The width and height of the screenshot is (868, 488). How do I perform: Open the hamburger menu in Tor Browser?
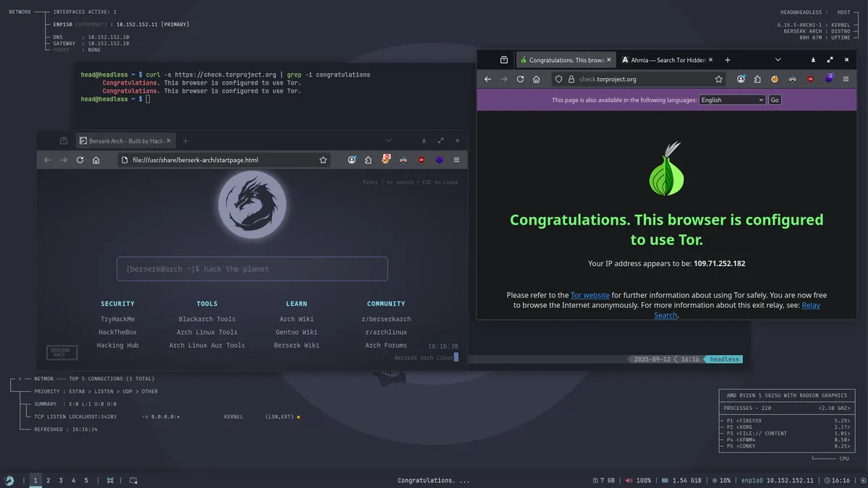846,79
